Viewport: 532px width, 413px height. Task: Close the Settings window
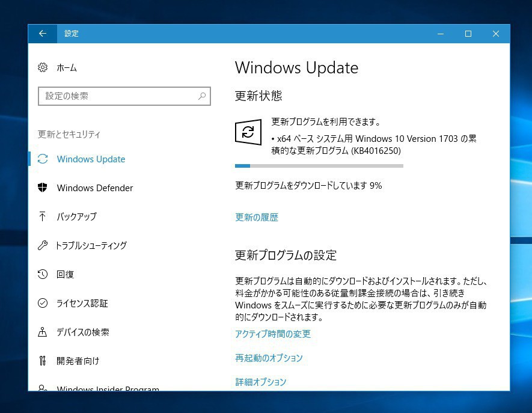click(496, 34)
